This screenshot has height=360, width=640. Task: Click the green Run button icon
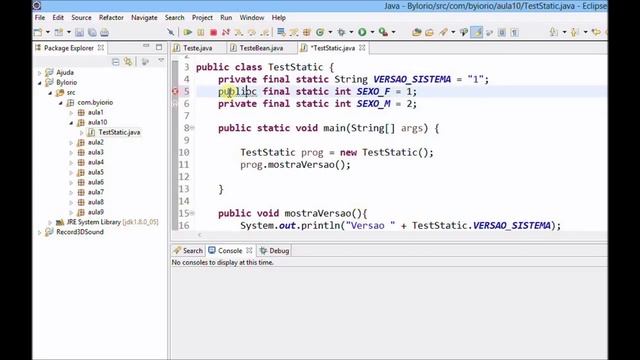click(362, 32)
